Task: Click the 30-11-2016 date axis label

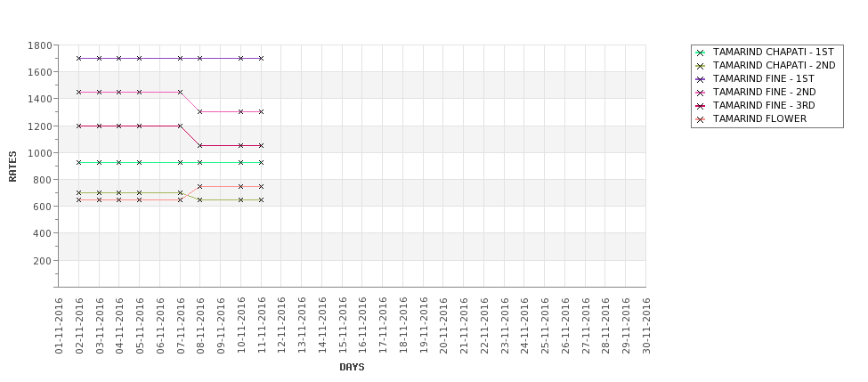Action: pos(646,326)
